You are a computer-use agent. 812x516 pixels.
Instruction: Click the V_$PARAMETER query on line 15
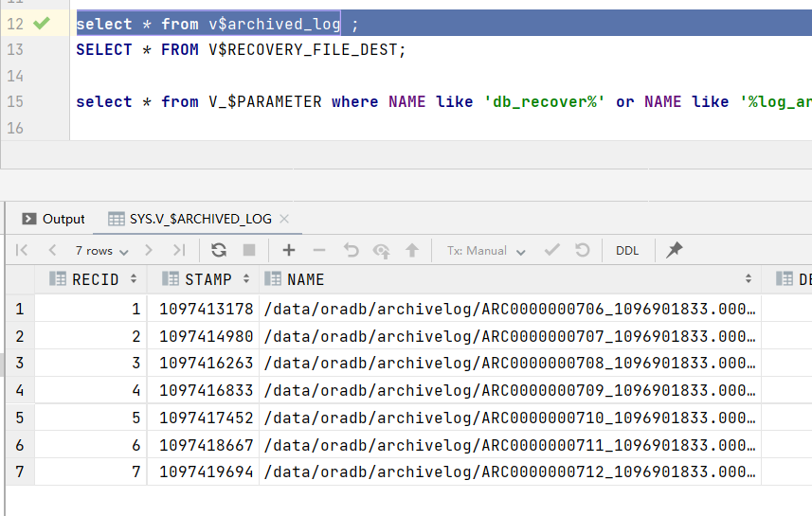[x=443, y=101]
